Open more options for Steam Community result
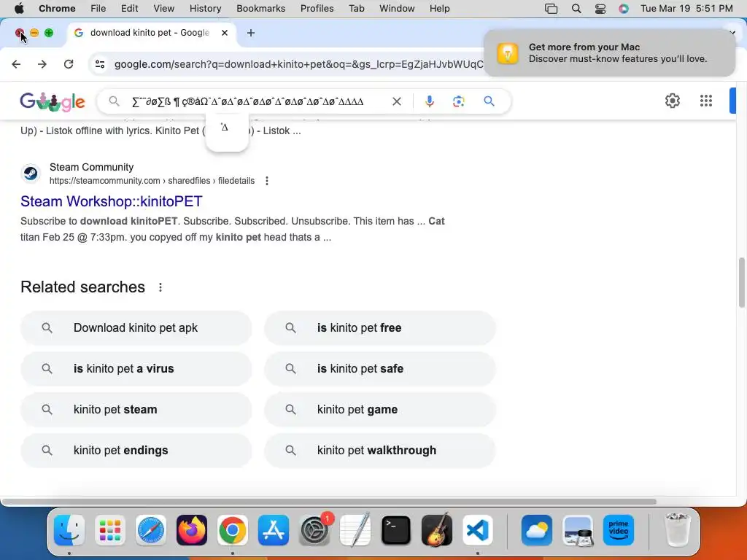The width and height of the screenshot is (747, 560). tap(267, 181)
